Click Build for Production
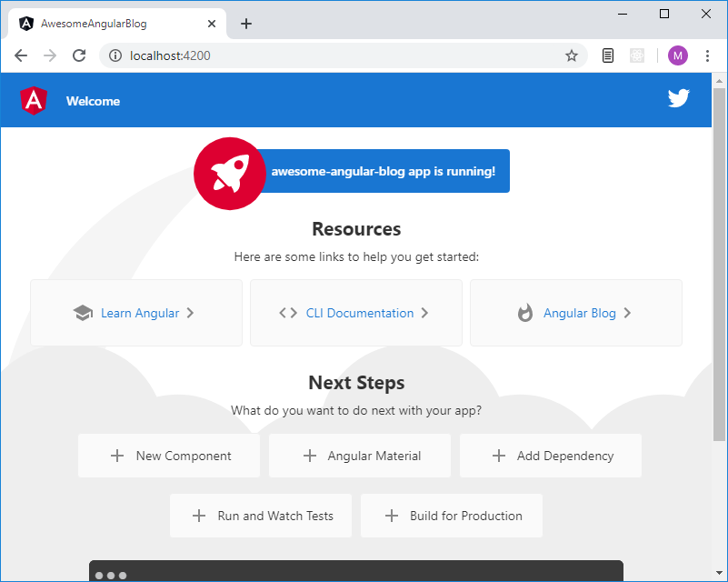The width and height of the screenshot is (728, 582). (x=451, y=516)
